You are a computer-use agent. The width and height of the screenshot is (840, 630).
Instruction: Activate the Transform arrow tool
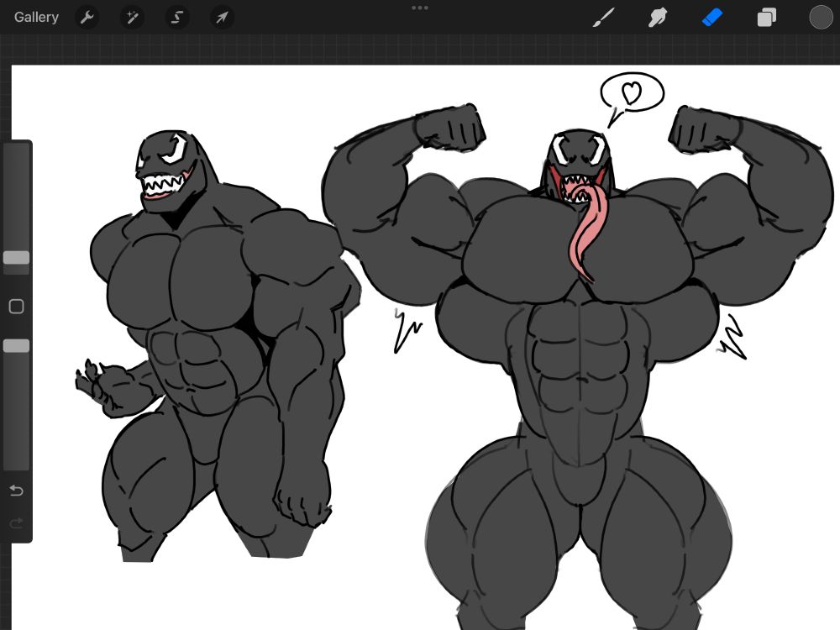[x=221, y=18]
